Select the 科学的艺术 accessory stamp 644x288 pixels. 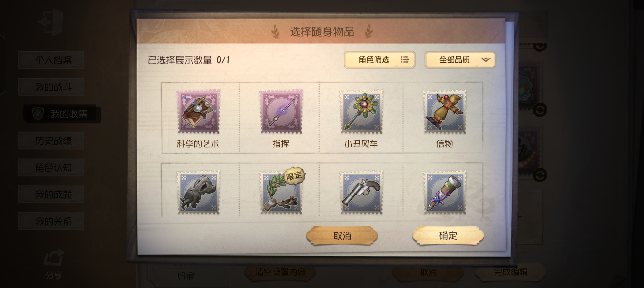coord(198,111)
